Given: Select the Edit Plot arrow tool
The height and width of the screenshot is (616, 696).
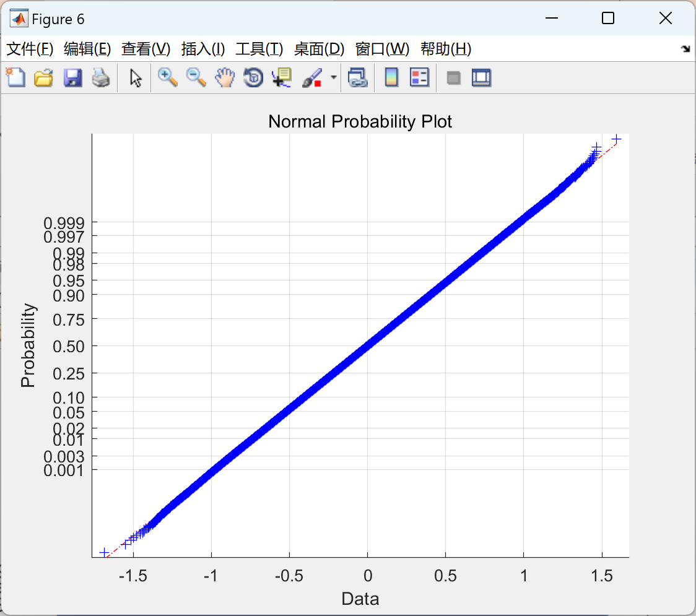Looking at the screenshot, I should [136, 78].
